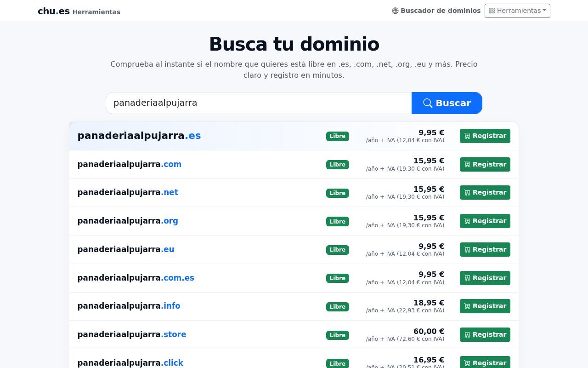Click the blue Buscar search button
The width and height of the screenshot is (588, 368).
pos(447,103)
